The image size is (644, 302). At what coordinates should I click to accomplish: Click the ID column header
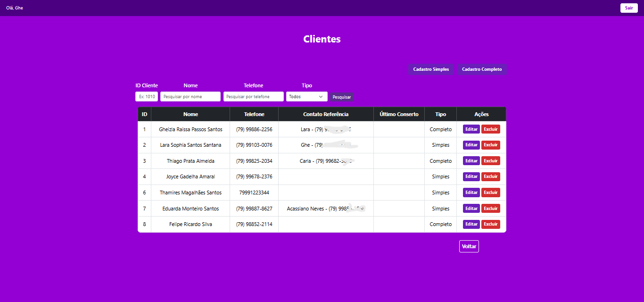click(x=144, y=114)
